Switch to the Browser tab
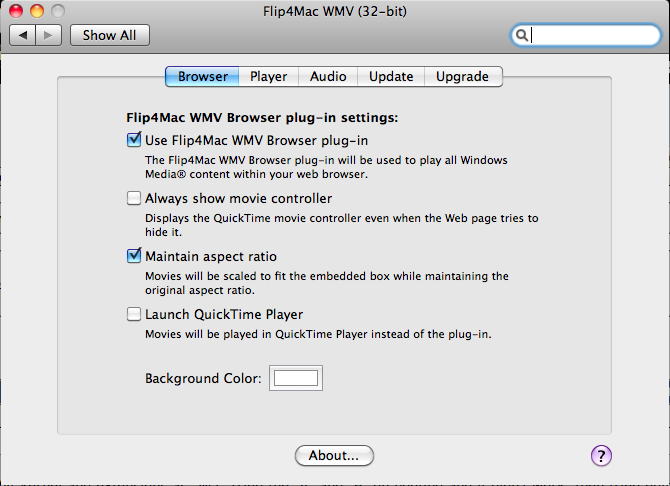 (202, 77)
